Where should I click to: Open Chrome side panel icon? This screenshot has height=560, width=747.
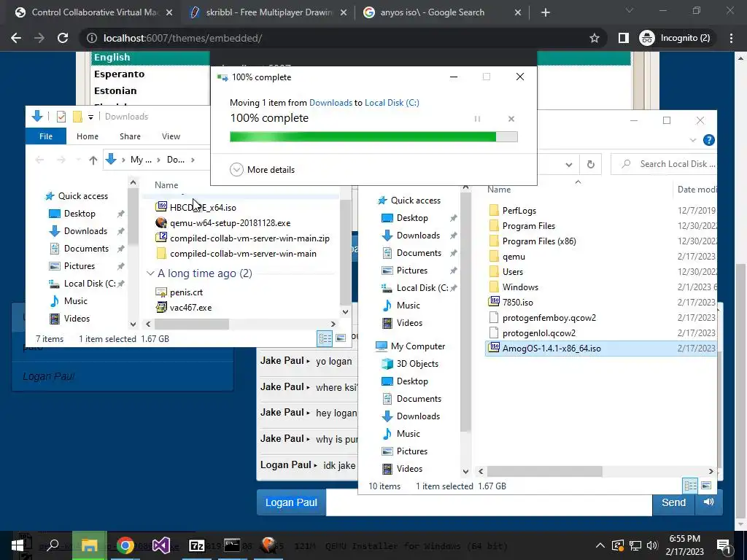(x=623, y=38)
